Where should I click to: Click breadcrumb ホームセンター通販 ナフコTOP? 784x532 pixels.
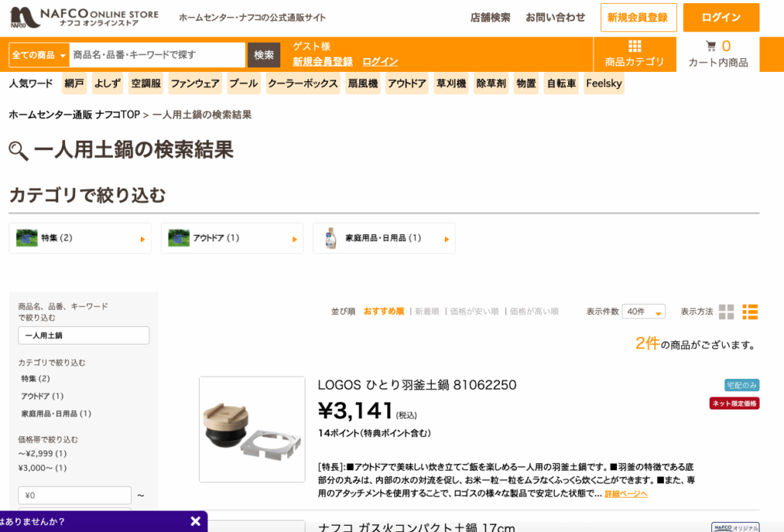point(74,115)
